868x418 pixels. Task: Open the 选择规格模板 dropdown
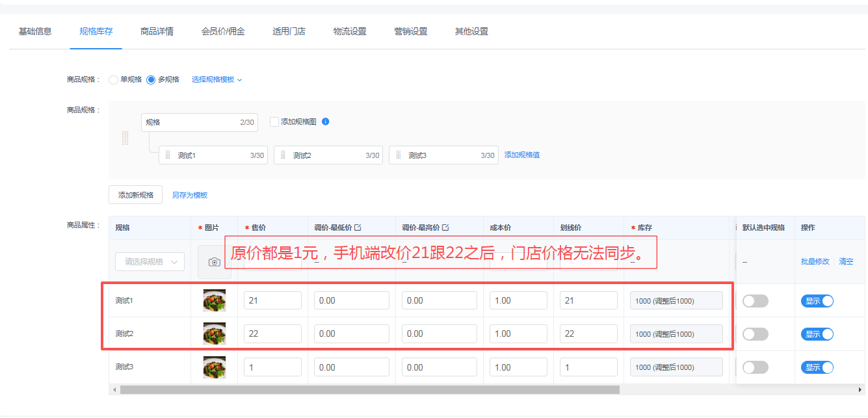coord(217,80)
